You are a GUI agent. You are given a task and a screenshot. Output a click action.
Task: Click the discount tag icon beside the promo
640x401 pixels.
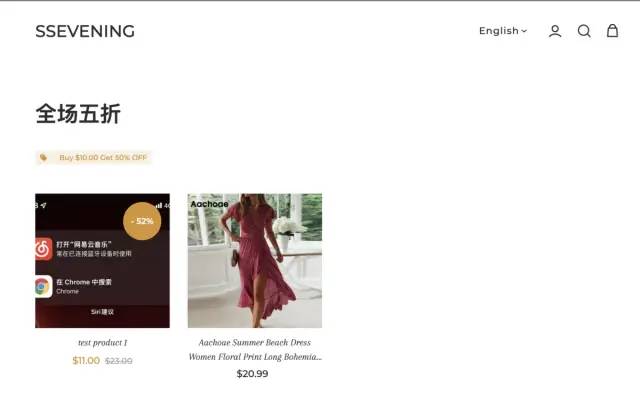pos(43,158)
